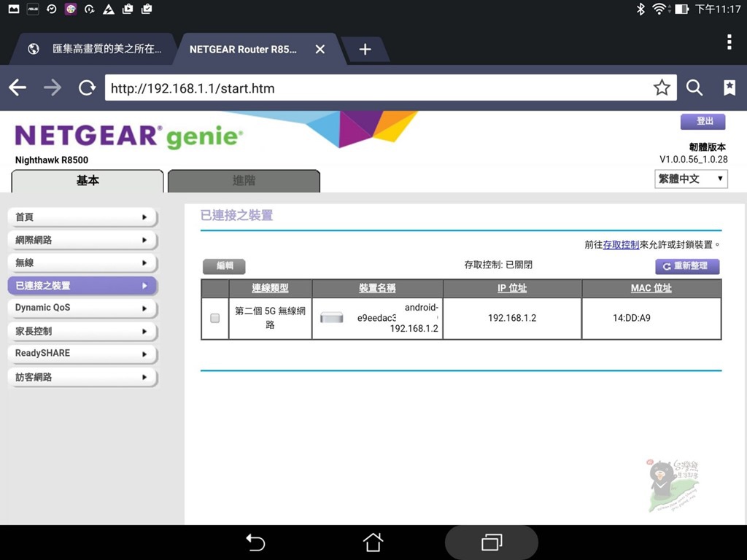Click the 編輯 edit button
The height and width of the screenshot is (560, 747).
(225, 265)
